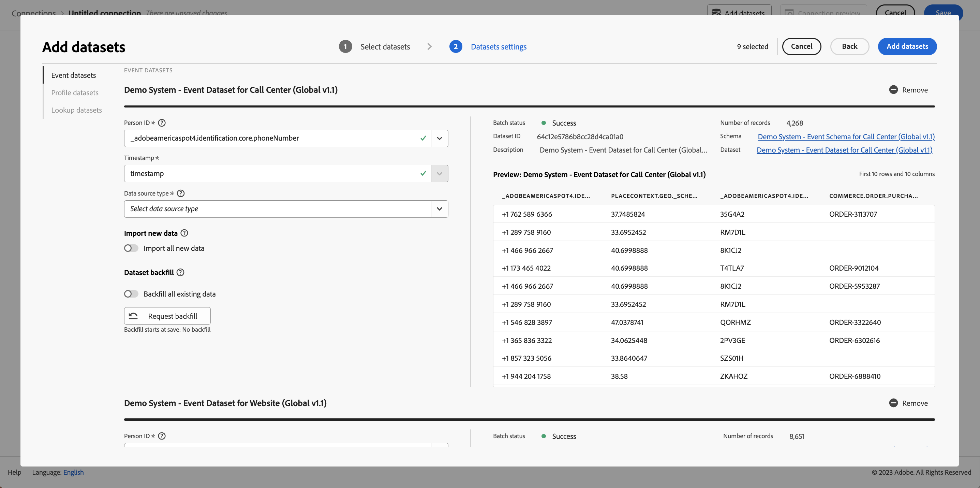Click the undo arrow icon in Request backfill
This screenshot has width=980, height=488.
133,316
